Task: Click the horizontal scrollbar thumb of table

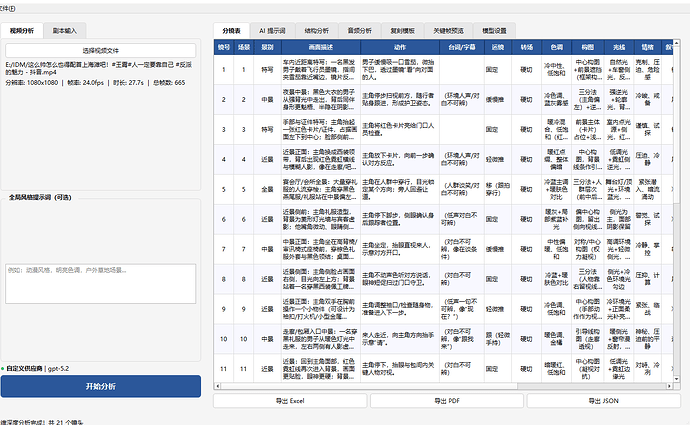Action: pyautogui.click(x=369, y=386)
